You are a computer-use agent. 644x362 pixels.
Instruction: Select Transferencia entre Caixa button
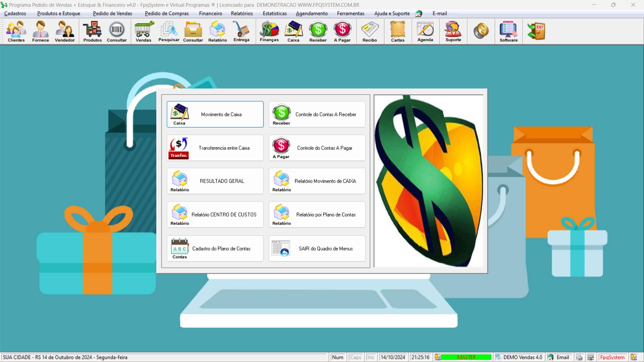215,148
